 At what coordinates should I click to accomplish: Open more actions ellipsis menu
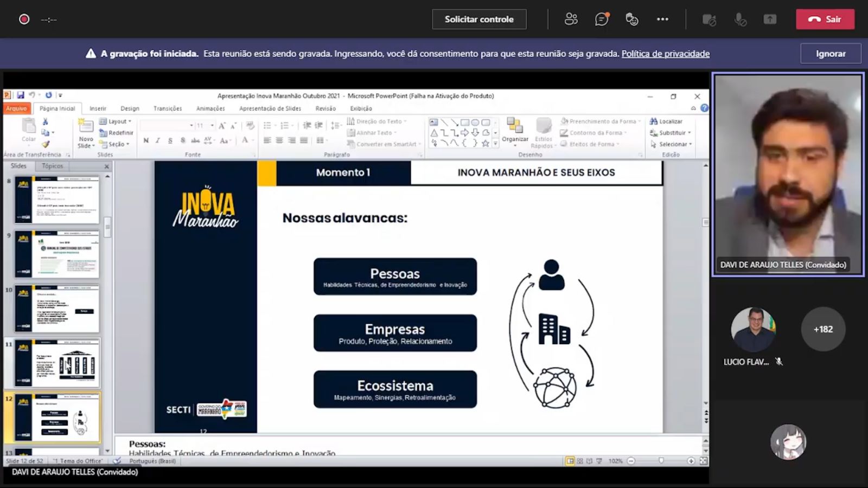click(x=662, y=20)
